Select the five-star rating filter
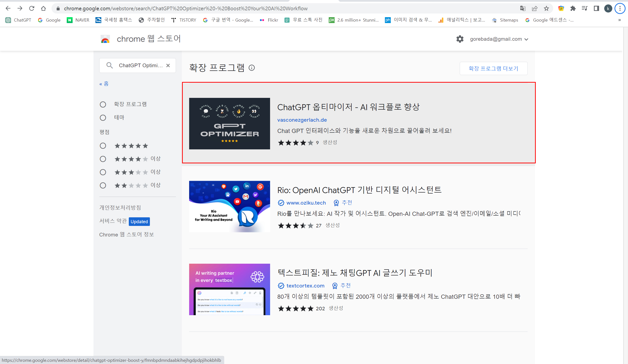 coord(103,146)
